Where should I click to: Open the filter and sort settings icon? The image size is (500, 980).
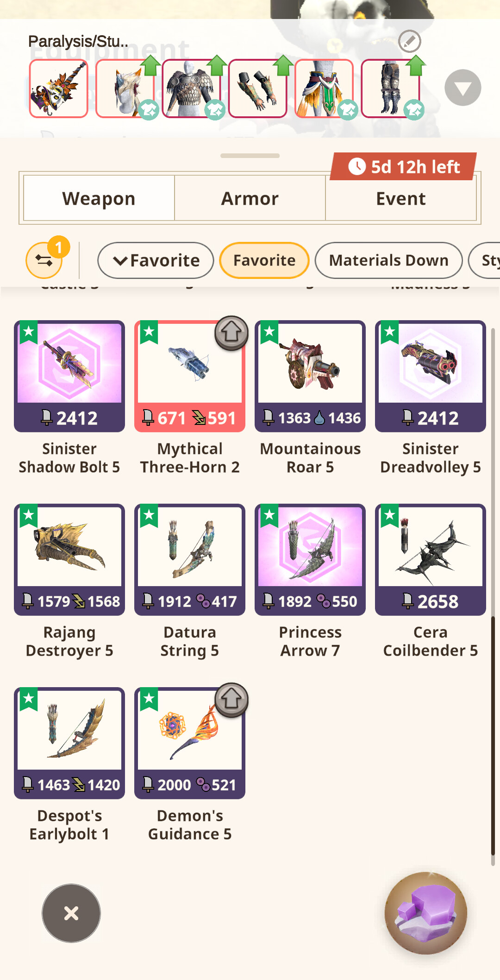44,260
